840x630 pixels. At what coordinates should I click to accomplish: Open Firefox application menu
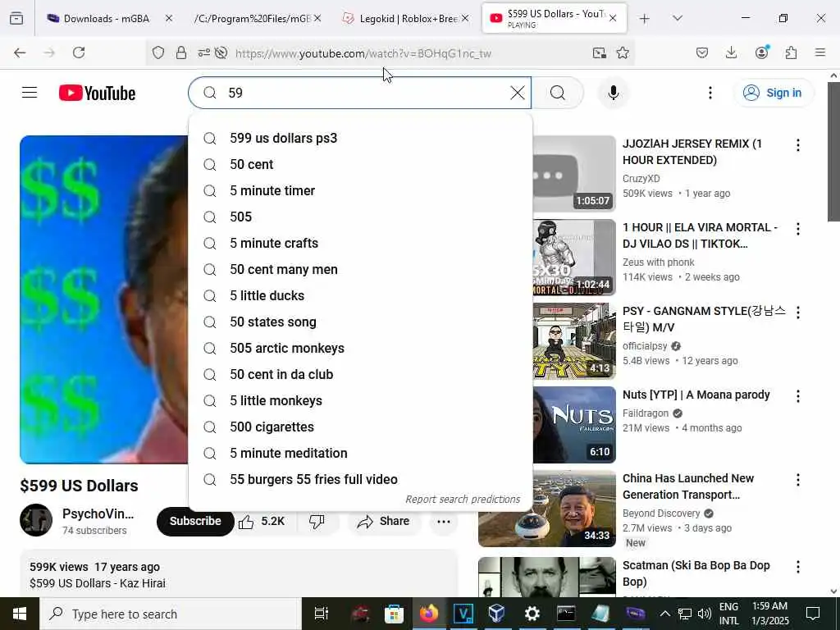pos(820,52)
